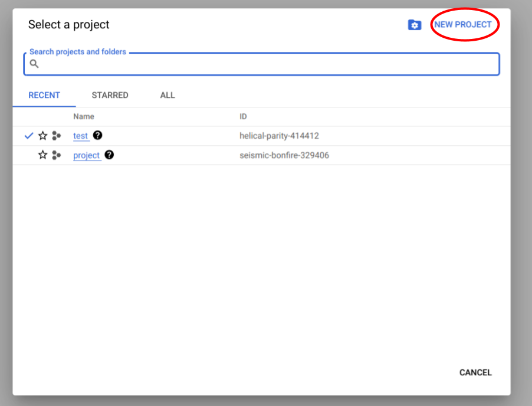Click the NEW PROJECT button
The width and height of the screenshot is (532, 406).
(463, 25)
